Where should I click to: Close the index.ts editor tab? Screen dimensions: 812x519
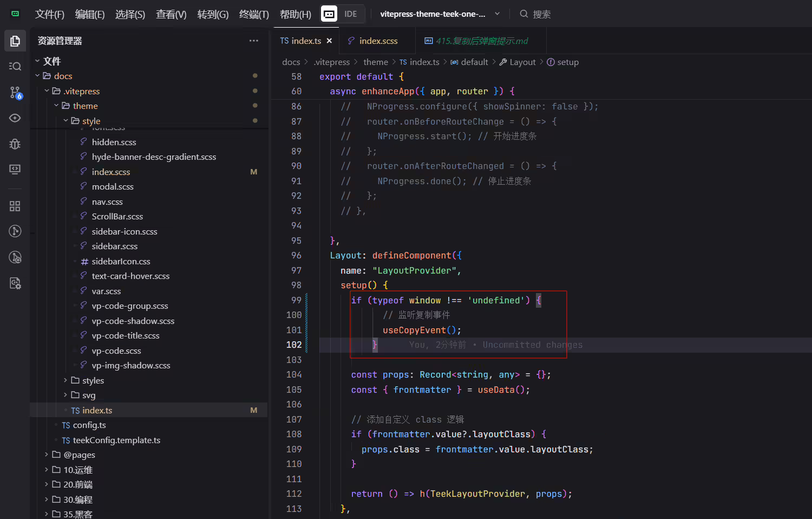coord(329,41)
